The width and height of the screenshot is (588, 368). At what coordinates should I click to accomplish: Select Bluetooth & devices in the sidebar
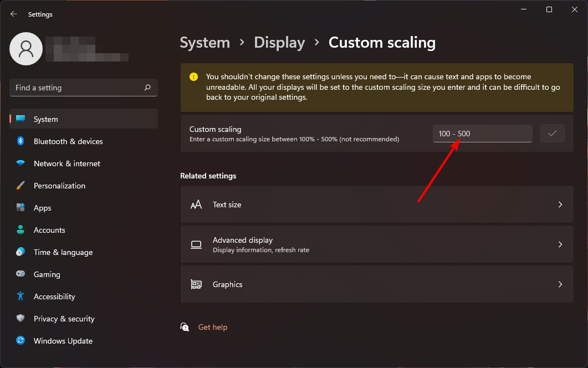68,141
